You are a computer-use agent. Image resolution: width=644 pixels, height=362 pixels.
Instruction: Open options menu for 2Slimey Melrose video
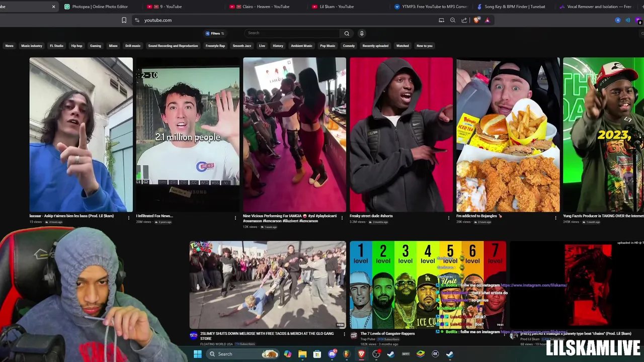(x=344, y=334)
